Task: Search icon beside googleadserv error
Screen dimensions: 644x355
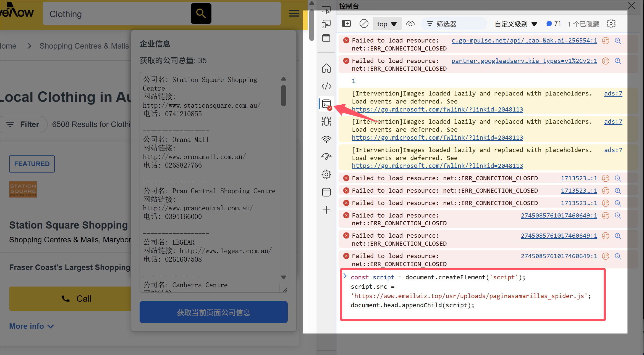Action: (x=618, y=61)
